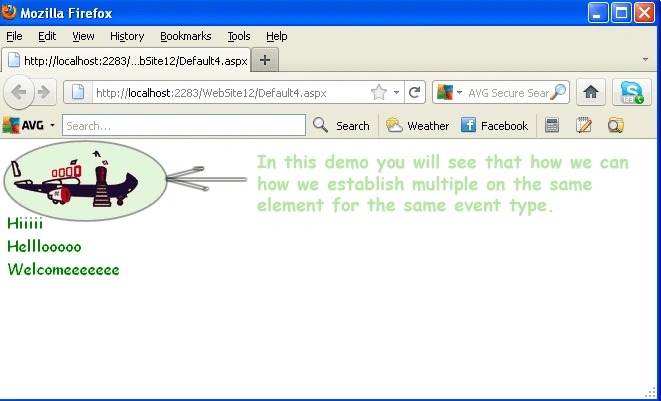Screen dimensions: 661x401
Task: Click the Search button in the AVG toolbar
Action: click(341, 126)
